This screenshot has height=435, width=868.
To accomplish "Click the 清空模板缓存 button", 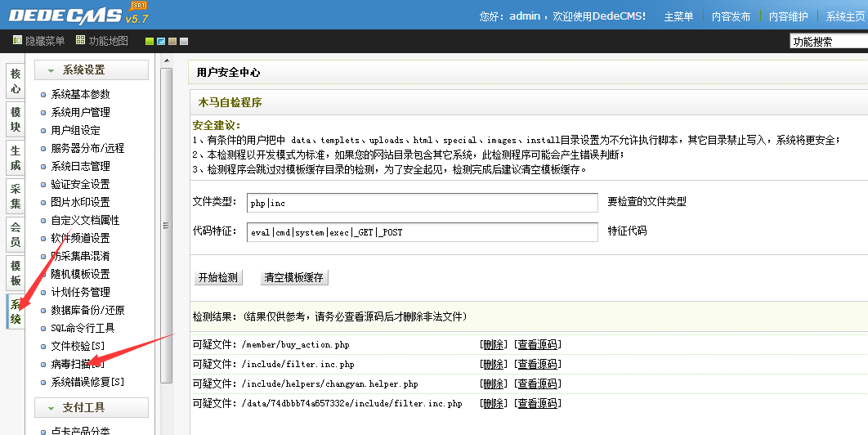I will click(x=293, y=277).
